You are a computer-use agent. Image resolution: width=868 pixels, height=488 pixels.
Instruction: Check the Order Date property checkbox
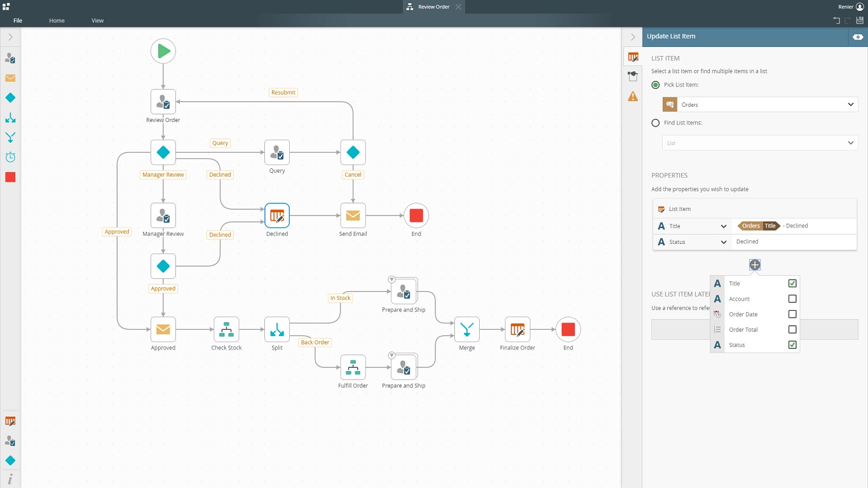click(x=792, y=314)
